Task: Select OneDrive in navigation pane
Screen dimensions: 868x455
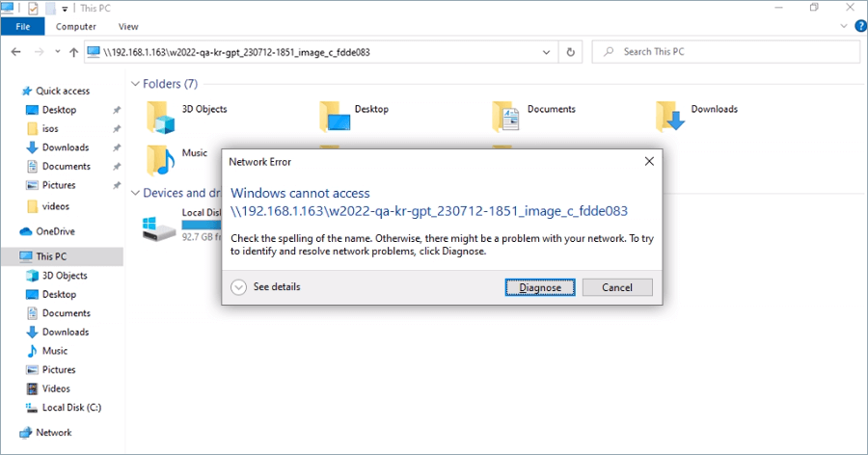Action: 55,231
